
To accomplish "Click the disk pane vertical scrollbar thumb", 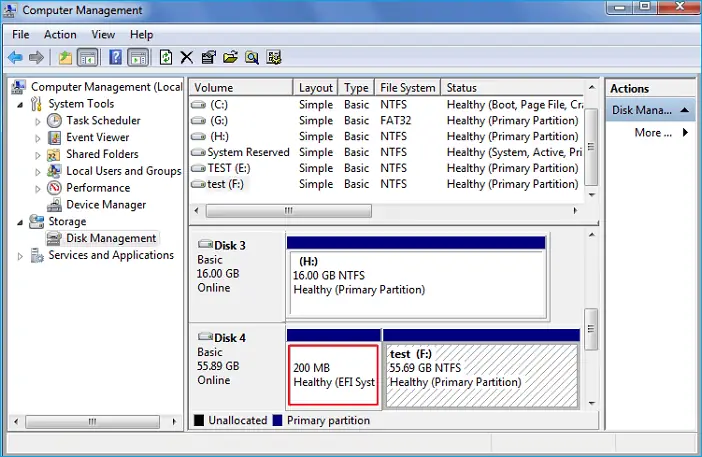I will click(591, 329).
